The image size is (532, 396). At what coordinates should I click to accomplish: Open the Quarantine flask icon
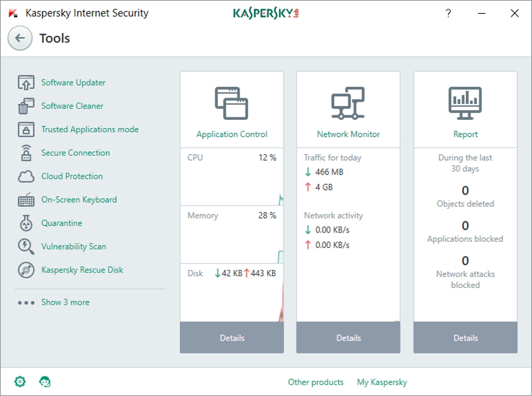[26, 223]
